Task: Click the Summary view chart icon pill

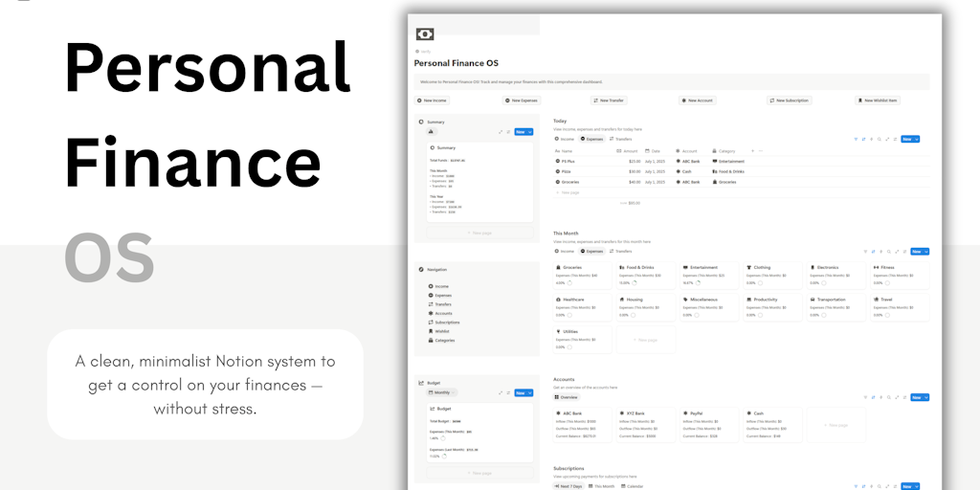Action: tap(432, 132)
